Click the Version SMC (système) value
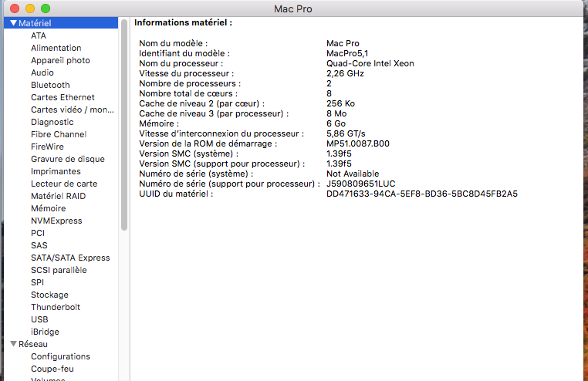Viewport: 588px width, 381px height. 339,154
